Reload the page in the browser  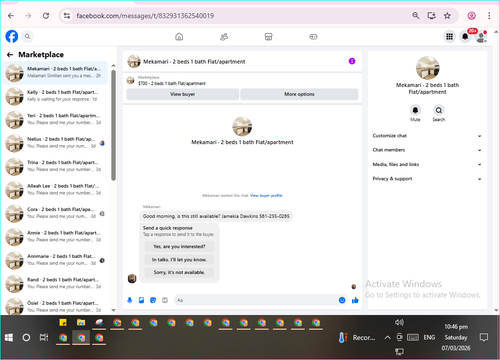(46, 16)
